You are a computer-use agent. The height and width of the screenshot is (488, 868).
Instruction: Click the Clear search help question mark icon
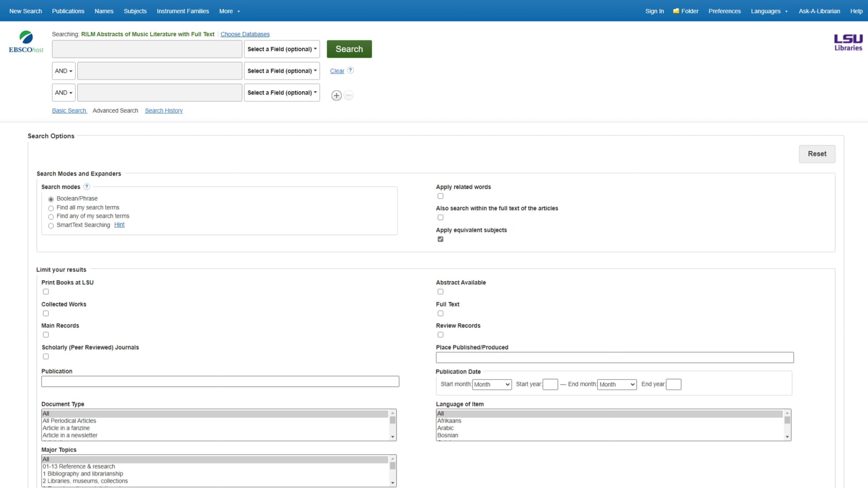pyautogui.click(x=350, y=70)
